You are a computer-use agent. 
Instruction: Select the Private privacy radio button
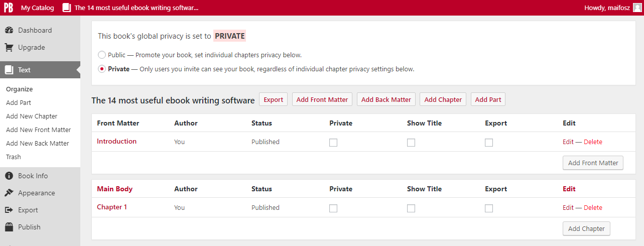click(x=102, y=69)
